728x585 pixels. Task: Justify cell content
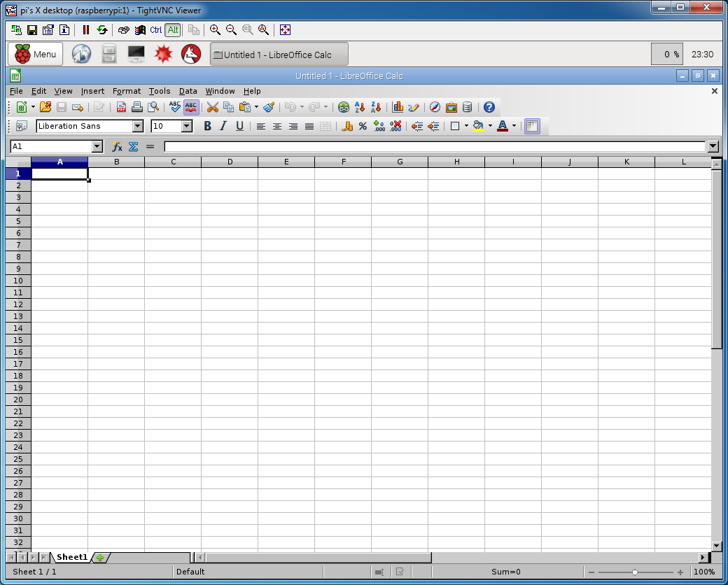pyautogui.click(x=309, y=126)
